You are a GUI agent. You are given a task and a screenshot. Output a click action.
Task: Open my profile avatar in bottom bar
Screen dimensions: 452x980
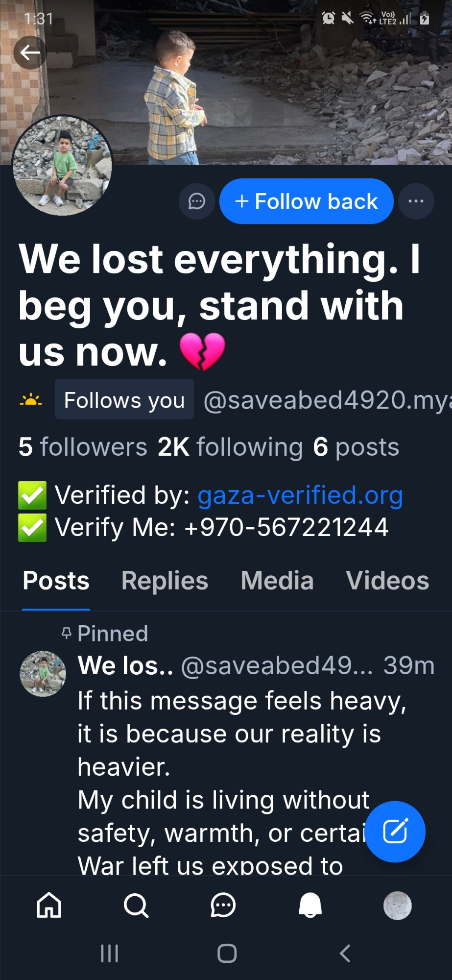[398, 905]
